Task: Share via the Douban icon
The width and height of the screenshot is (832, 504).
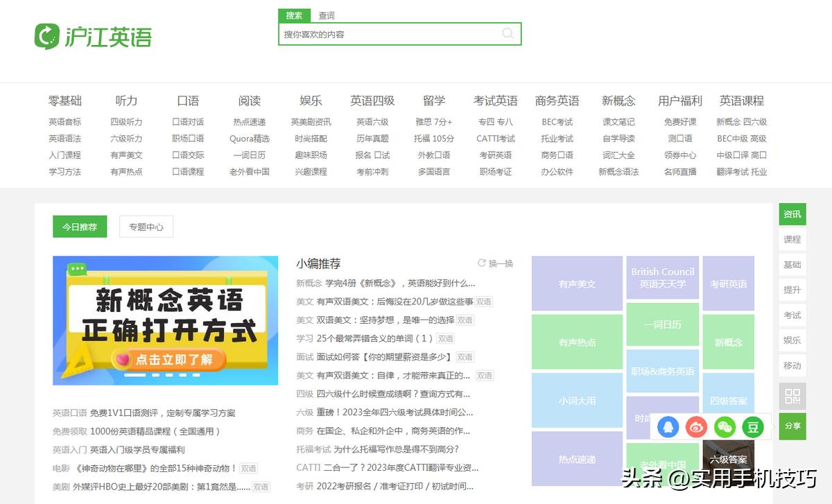Action: point(753,428)
